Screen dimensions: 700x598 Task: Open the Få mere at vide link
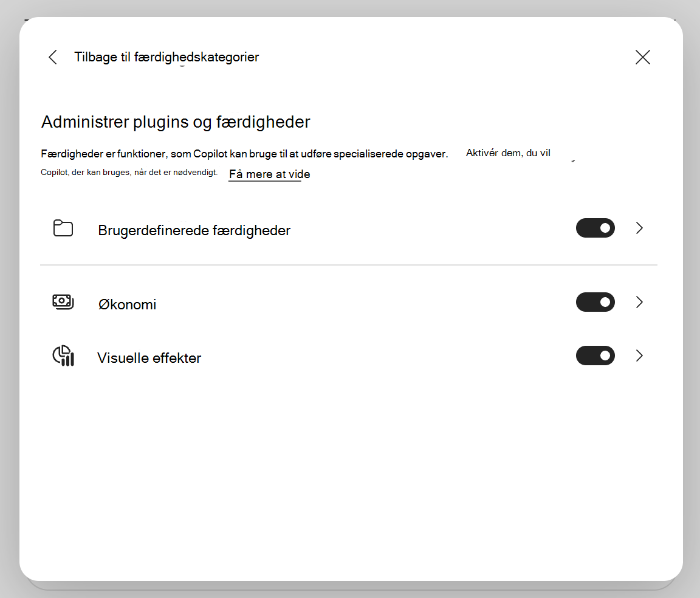click(269, 174)
